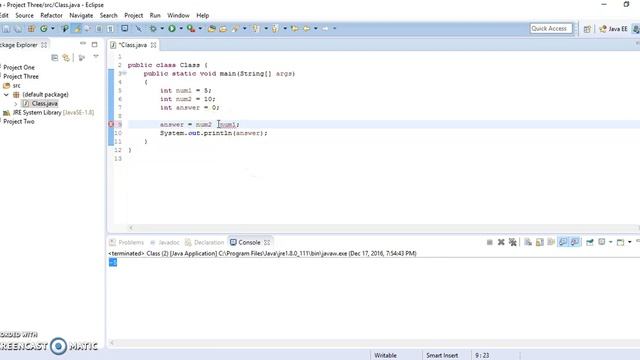The width and height of the screenshot is (640, 360).
Task: Open the Navigate menu
Action: tap(81, 16)
